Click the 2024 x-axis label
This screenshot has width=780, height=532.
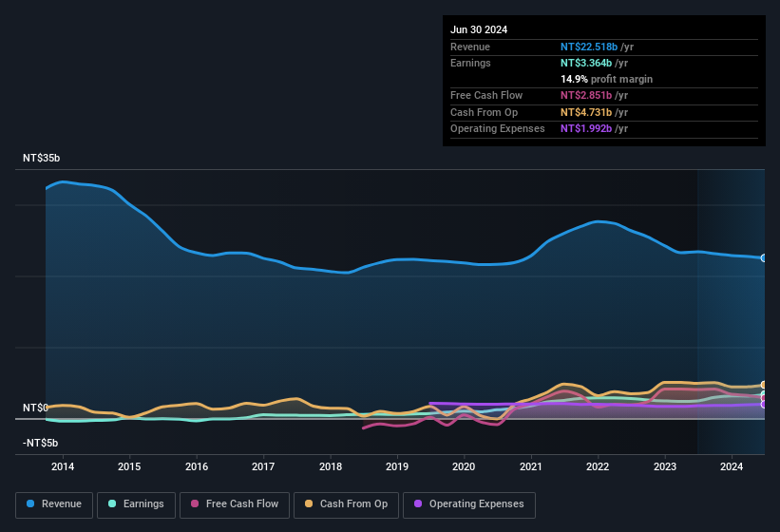(732, 466)
